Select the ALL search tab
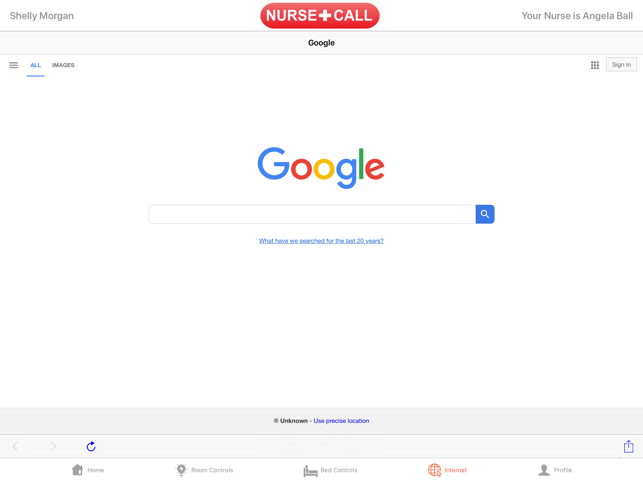The image size is (643, 482). 36,65
